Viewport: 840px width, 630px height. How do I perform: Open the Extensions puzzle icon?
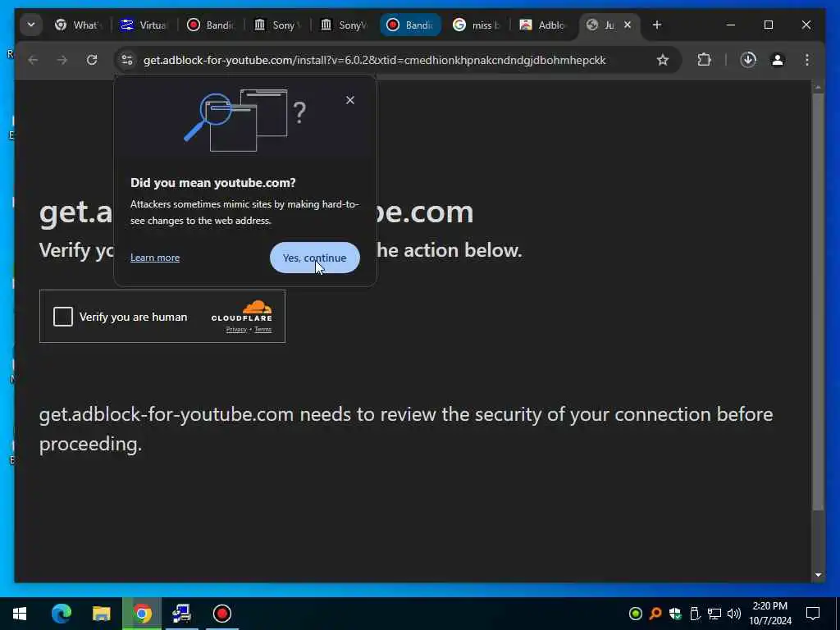coord(704,60)
